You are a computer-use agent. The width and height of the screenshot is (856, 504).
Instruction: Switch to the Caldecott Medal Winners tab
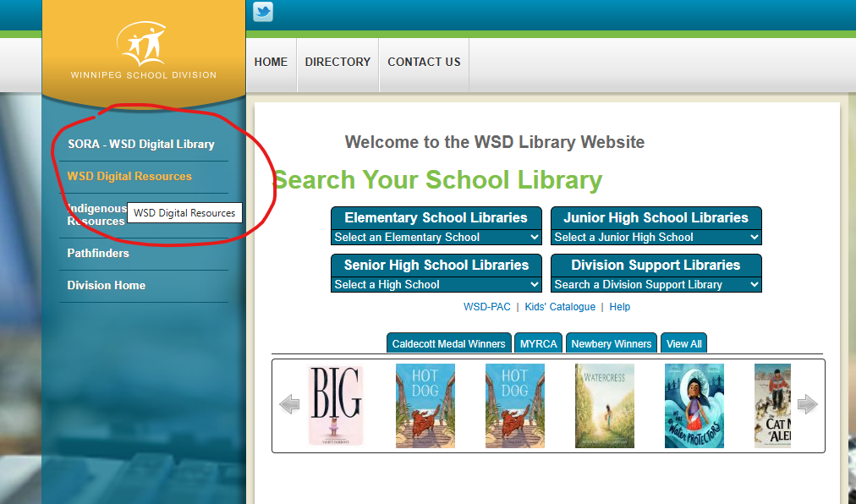tap(449, 343)
